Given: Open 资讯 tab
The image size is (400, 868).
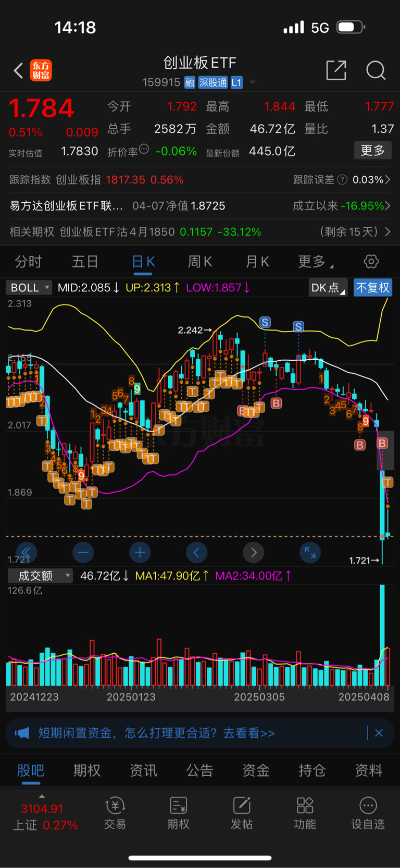Looking at the screenshot, I should 143,770.
